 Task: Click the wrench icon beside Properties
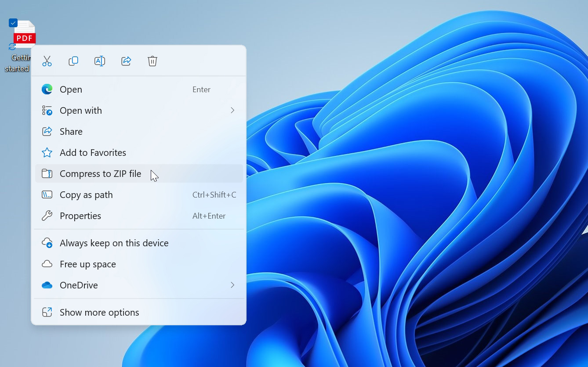[47, 216]
